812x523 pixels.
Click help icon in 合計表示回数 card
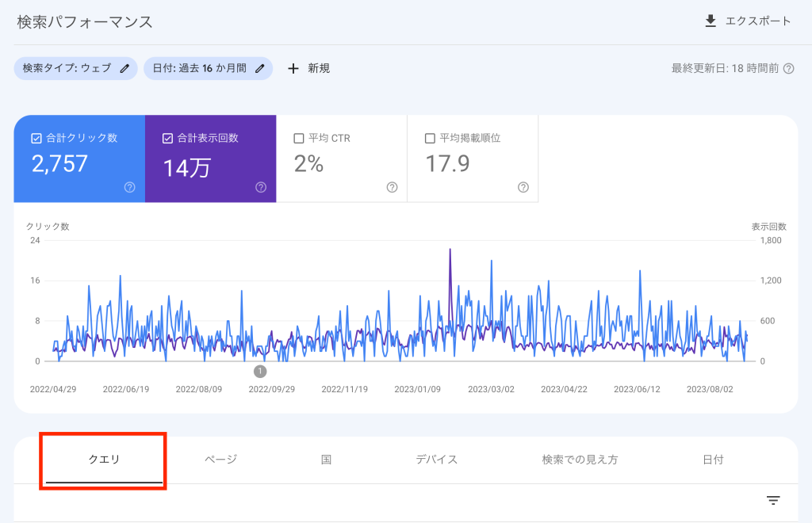click(261, 187)
